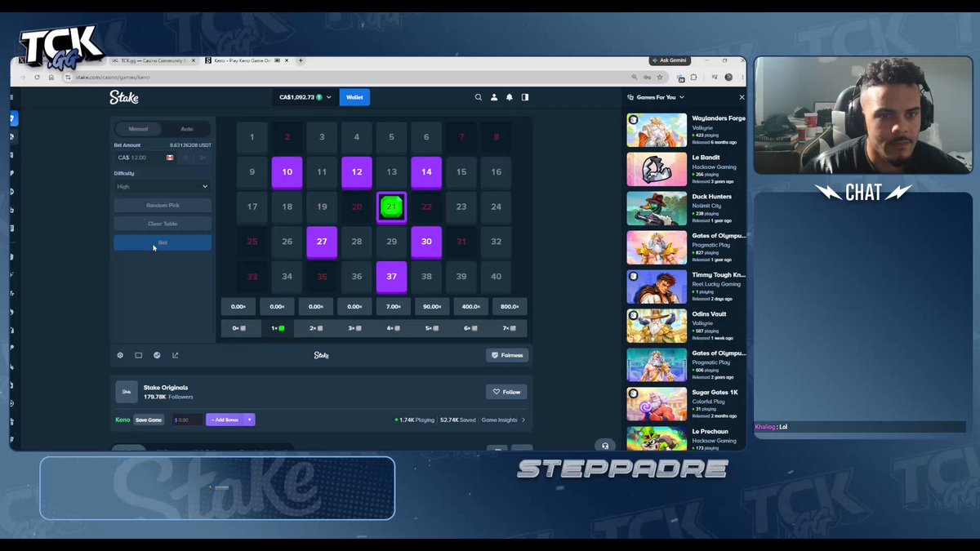This screenshot has width=980, height=551.
Task: Open the notifications bell
Action: (x=510, y=97)
